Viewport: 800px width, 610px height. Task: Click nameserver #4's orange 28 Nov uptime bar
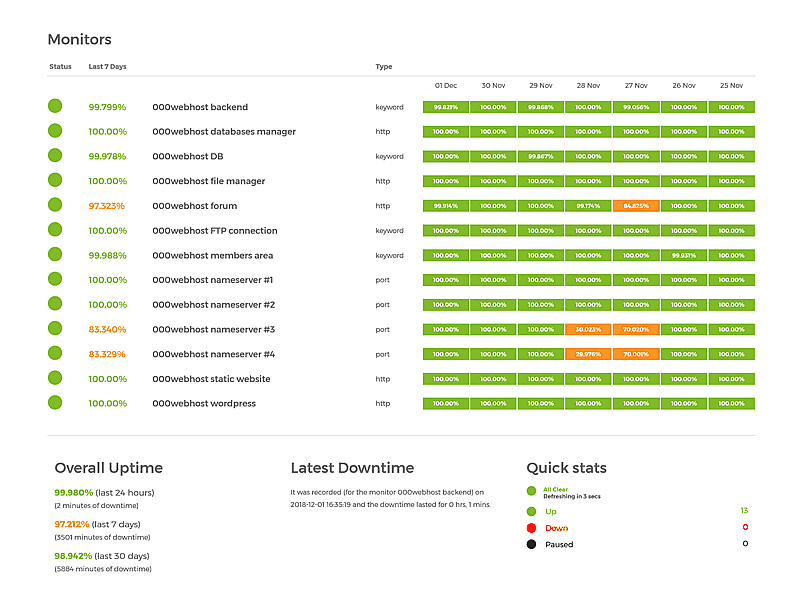click(588, 354)
